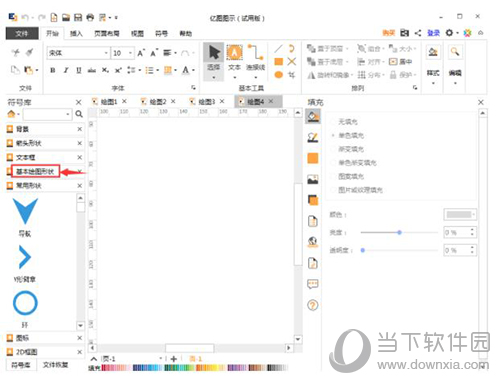Viewport: 500px width, 383px height.
Task: Switch to the 页面布局 ribbon tab
Action: point(107,33)
